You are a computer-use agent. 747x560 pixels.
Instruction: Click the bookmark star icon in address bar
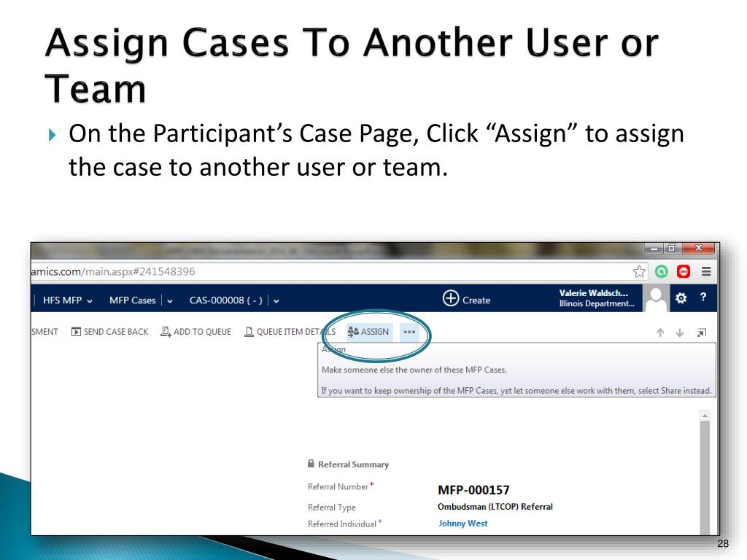point(639,272)
